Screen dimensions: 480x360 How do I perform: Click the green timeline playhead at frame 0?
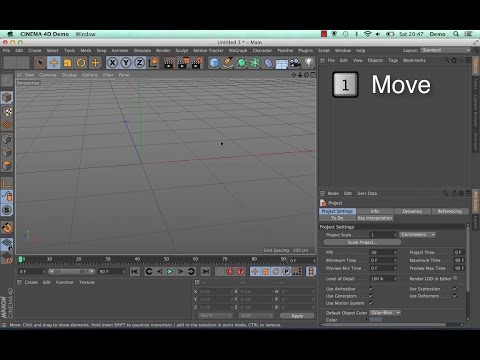tap(21, 259)
